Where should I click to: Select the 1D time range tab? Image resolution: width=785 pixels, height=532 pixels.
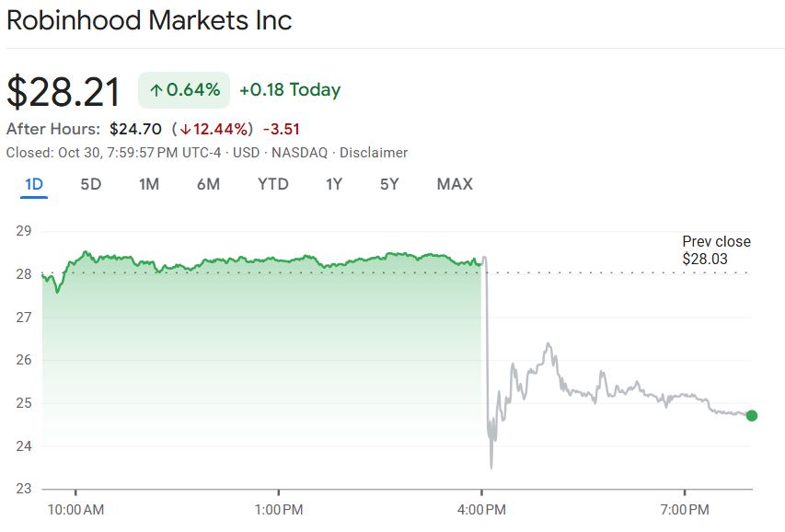[x=34, y=184]
